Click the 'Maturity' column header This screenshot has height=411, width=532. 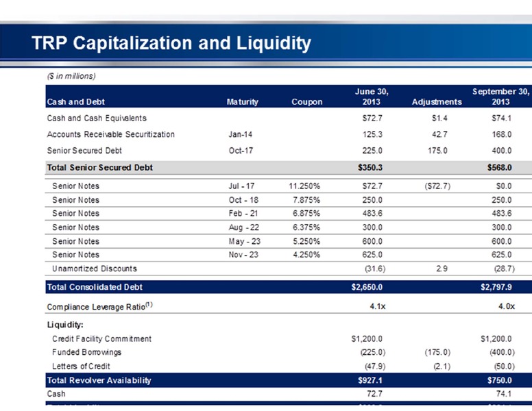242,102
